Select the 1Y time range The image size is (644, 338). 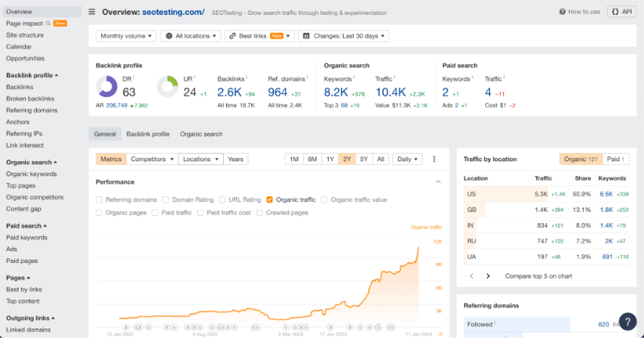pos(329,159)
